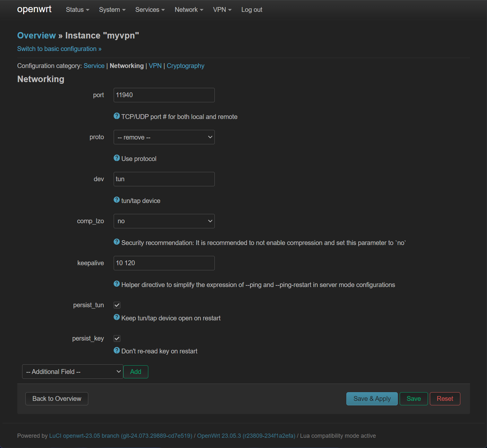
Task: Open the Services menu
Action: pyautogui.click(x=150, y=10)
